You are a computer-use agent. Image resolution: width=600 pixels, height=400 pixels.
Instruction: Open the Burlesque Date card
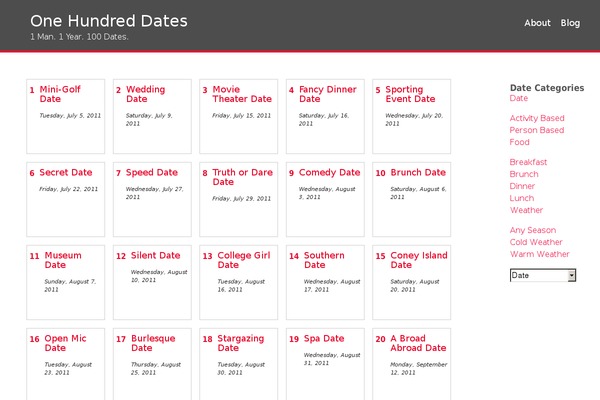coord(153,343)
